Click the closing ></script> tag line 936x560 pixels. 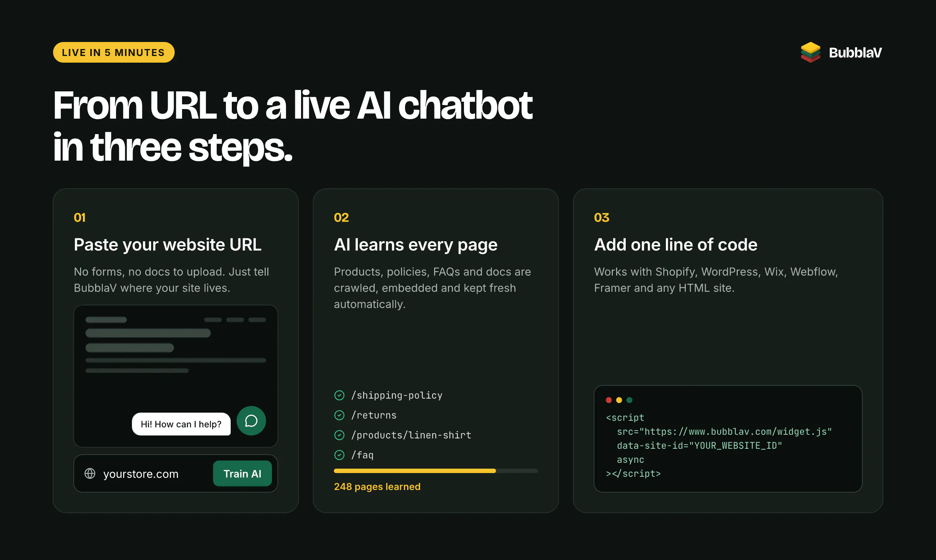pos(633,473)
